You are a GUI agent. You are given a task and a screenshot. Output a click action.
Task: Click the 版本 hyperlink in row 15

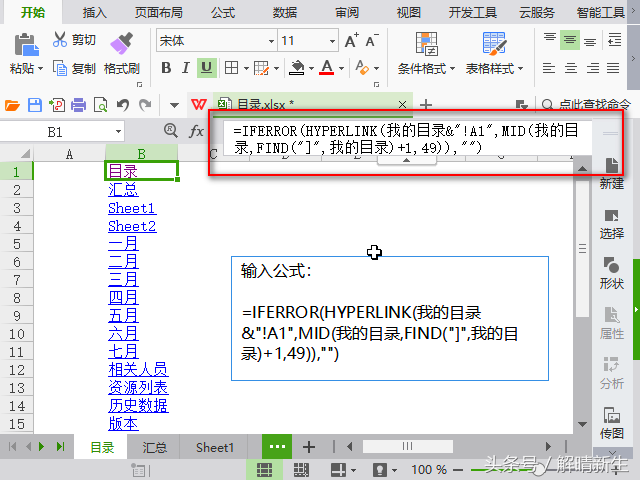pos(123,424)
